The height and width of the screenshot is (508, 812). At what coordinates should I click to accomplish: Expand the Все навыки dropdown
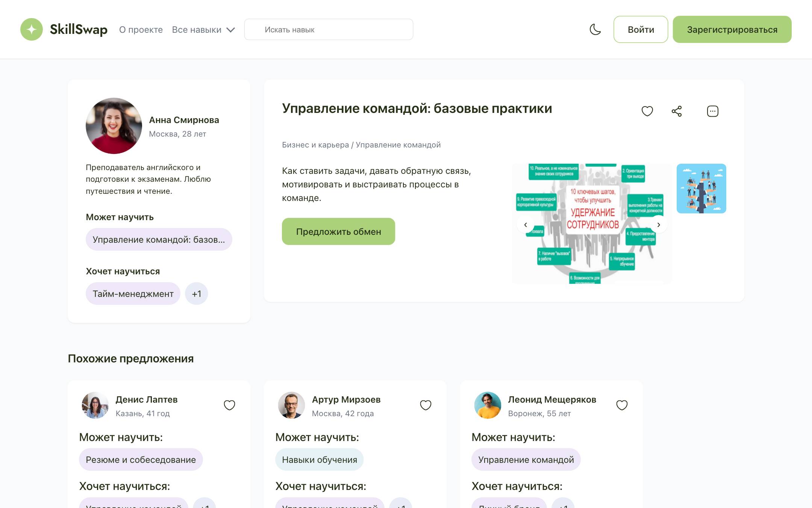[x=203, y=30]
